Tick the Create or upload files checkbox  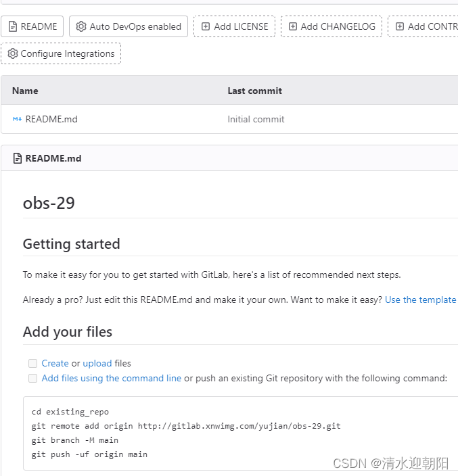pos(32,363)
